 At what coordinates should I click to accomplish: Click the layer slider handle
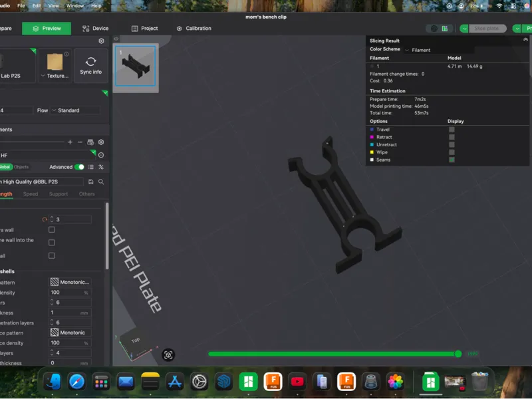click(458, 354)
